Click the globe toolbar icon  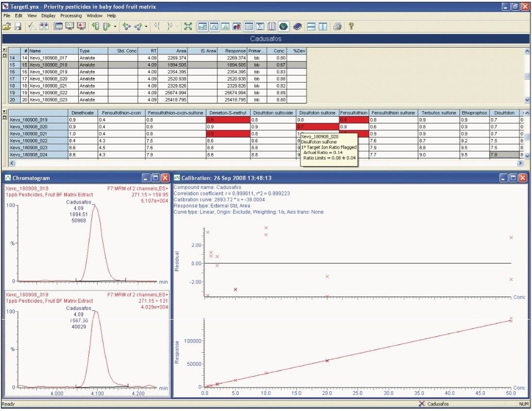(284, 26)
